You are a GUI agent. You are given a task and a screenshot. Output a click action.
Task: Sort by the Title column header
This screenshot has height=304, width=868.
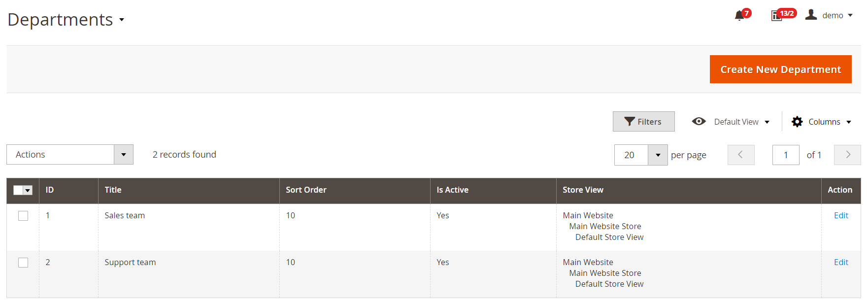[113, 190]
